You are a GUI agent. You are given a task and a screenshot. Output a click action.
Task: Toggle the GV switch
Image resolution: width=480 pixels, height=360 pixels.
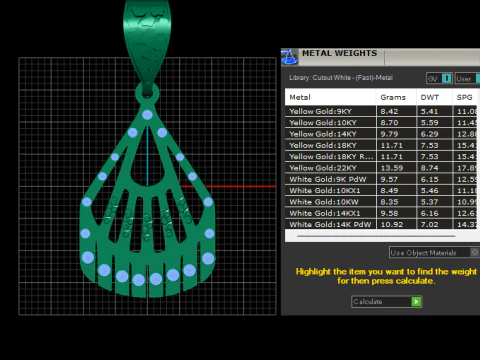439,79
